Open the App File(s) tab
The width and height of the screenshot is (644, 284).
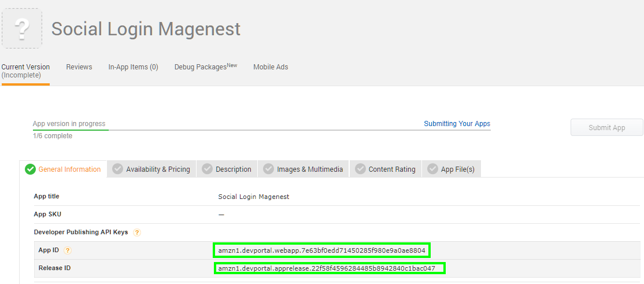(451, 169)
